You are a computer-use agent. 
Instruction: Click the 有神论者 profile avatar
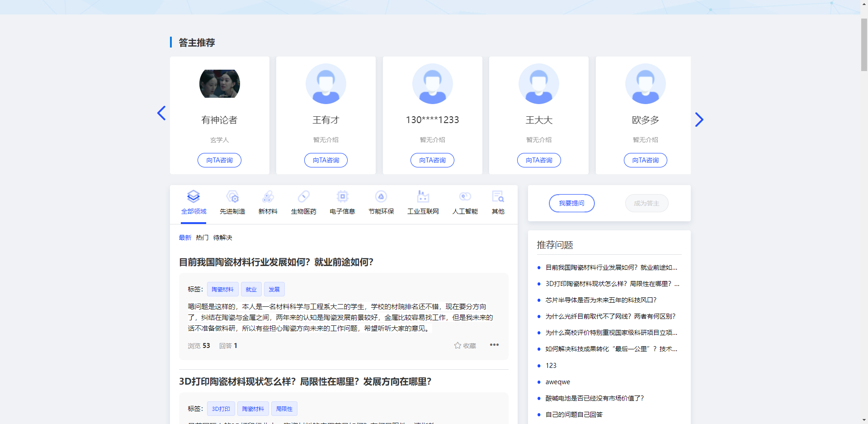tap(220, 84)
